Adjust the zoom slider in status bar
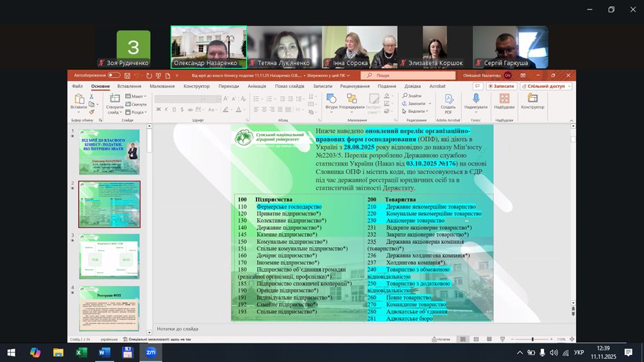This screenshot has width=644, height=362. click(x=532, y=339)
